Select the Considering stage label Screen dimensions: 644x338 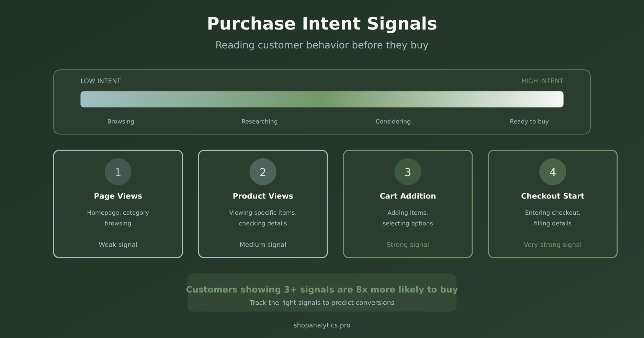393,121
